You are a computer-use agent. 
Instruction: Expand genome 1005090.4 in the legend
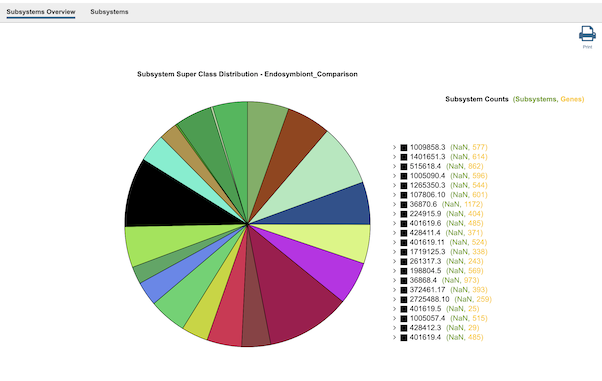point(394,176)
